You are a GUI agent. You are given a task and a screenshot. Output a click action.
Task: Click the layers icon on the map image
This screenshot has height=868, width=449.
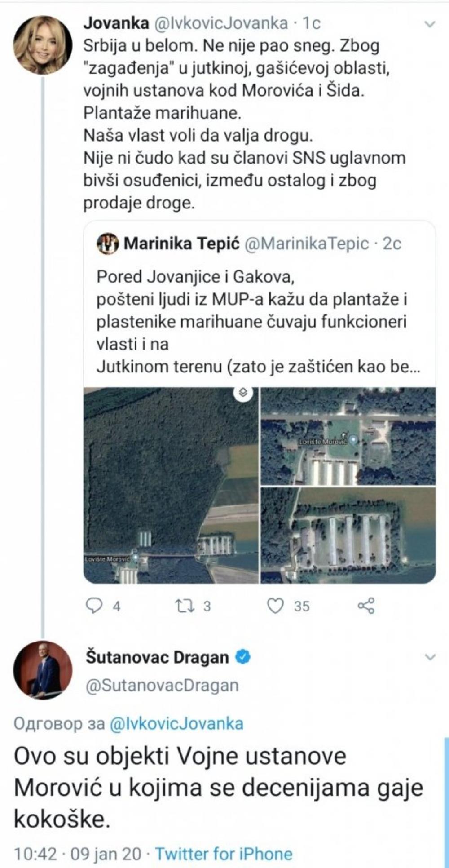click(x=243, y=393)
